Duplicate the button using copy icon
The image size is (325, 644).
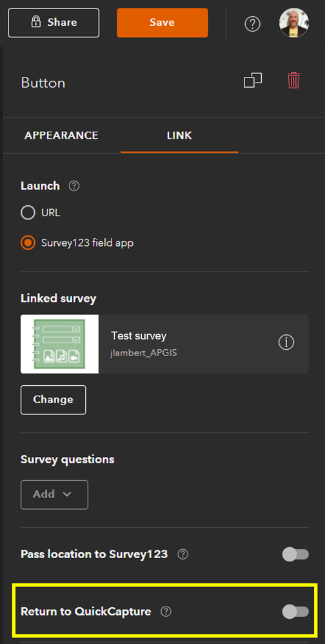click(x=253, y=80)
